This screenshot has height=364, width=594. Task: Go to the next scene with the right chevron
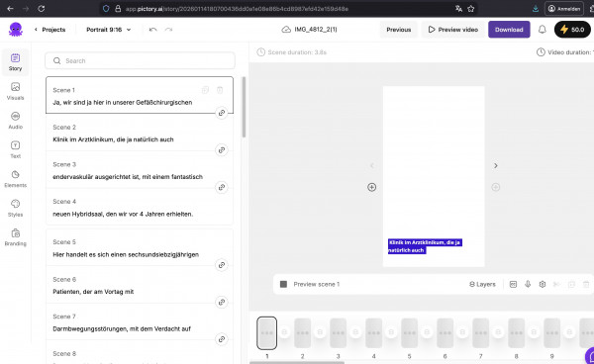(x=496, y=166)
